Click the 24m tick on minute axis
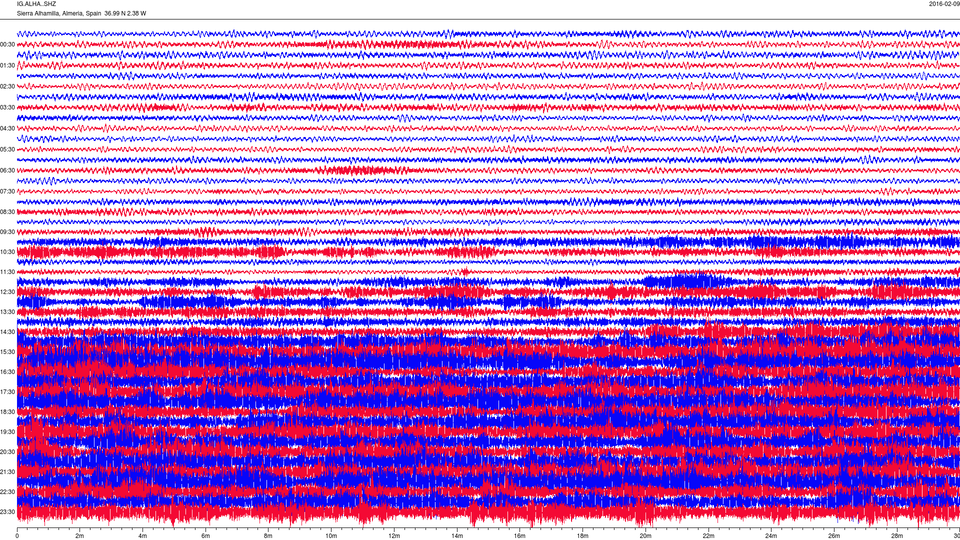Viewport: 960px width, 540px height. (x=771, y=536)
